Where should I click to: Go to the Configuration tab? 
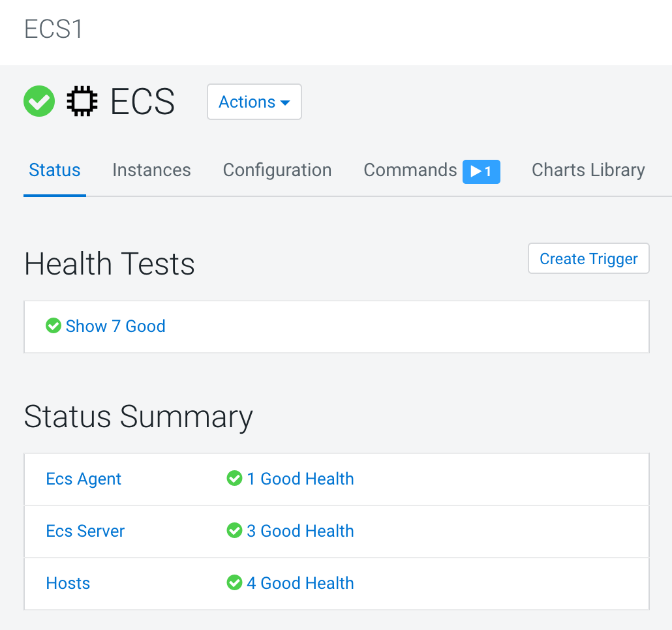click(x=277, y=170)
